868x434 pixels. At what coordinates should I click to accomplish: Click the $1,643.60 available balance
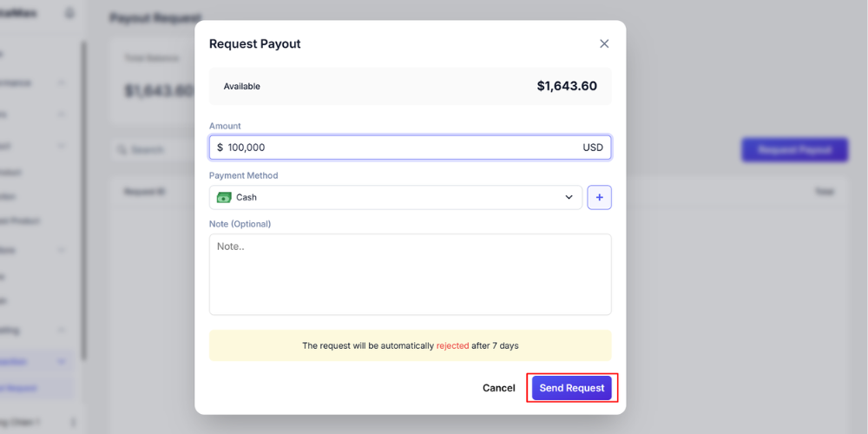567,86
